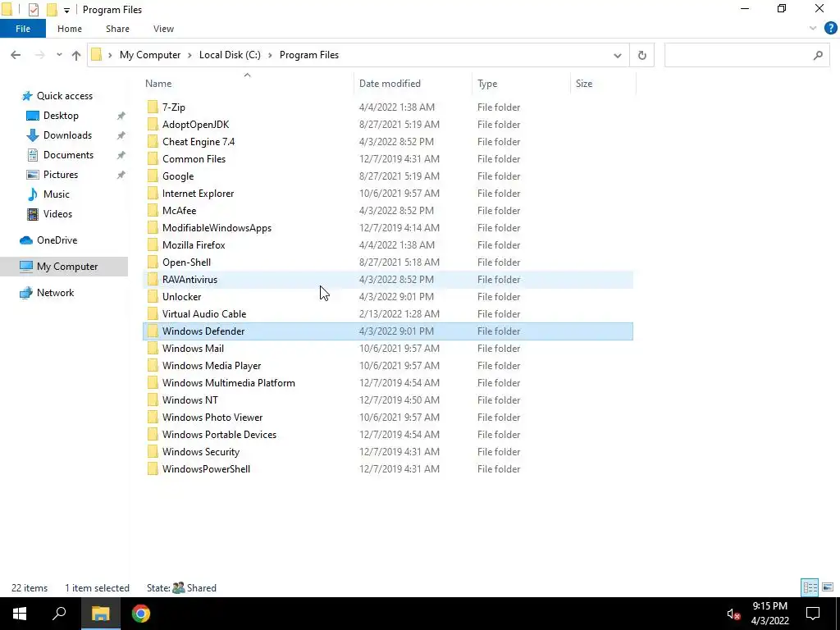Click Program Files breadcrumb in address bar
Image resolution: width=840 pixels, height=630 pixels.
309,55
